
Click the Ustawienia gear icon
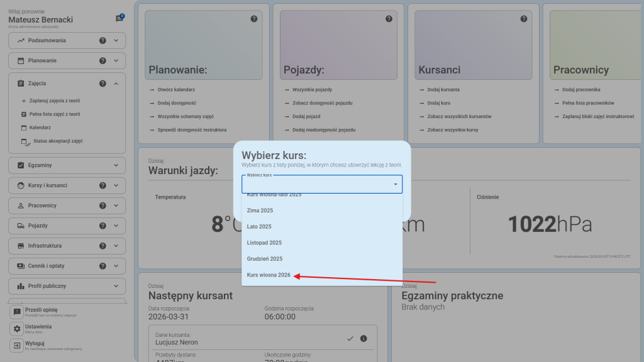tap(17, 329)
